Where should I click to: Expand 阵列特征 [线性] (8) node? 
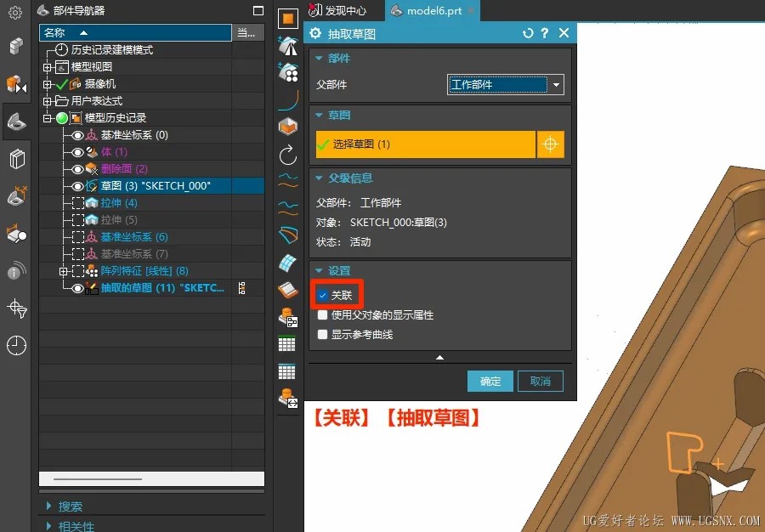coord(64,271)
